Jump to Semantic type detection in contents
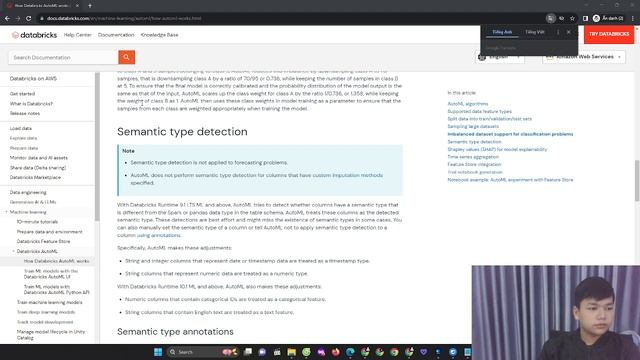Screen dimensions: 640x360 [x=474, y=142]
